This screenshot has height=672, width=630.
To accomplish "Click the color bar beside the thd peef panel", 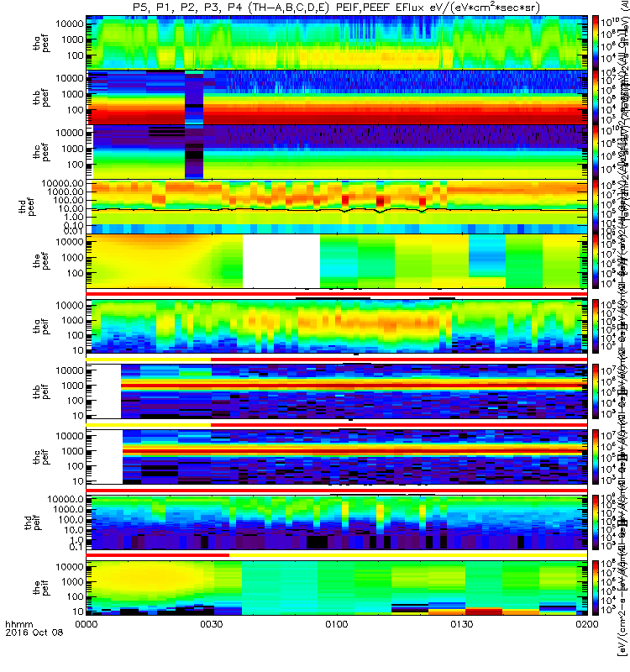I will [x=596, y=206].
